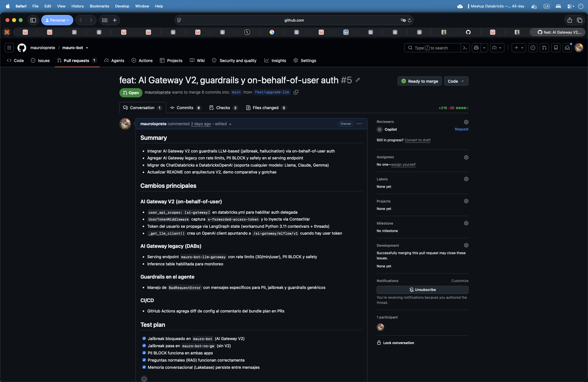588x382 pixels.
Task: Click Convert to draft link
Action: tap(417, 140)
